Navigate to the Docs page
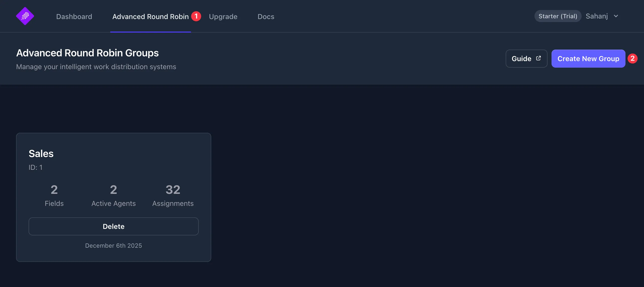This screenshot has width=644, height=287. (x=266, y=17)
